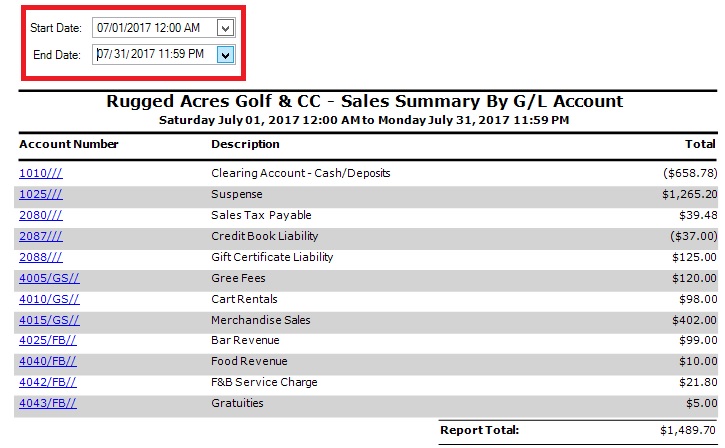Click the Total column header

coord(700,144)
